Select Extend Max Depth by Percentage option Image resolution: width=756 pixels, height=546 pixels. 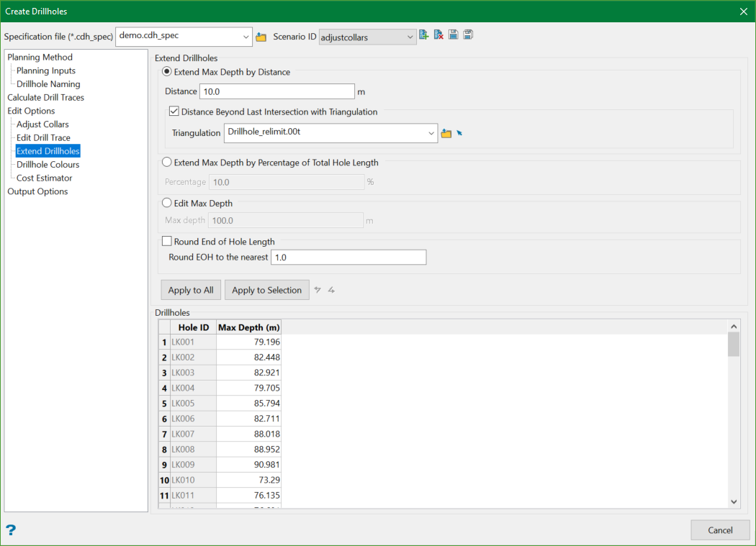(x=168, y=163)
